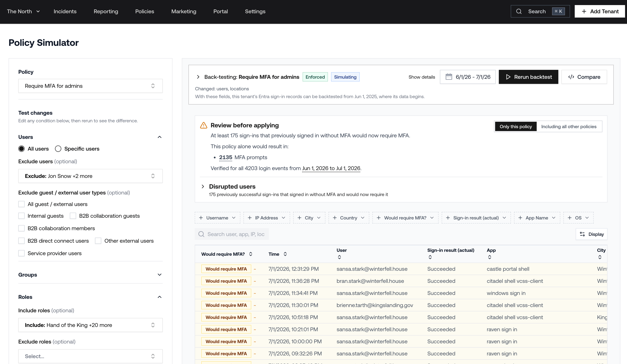Screen dimensions: 627x364
Task: Check Other external users checkbox
Action: coord(98,241)
